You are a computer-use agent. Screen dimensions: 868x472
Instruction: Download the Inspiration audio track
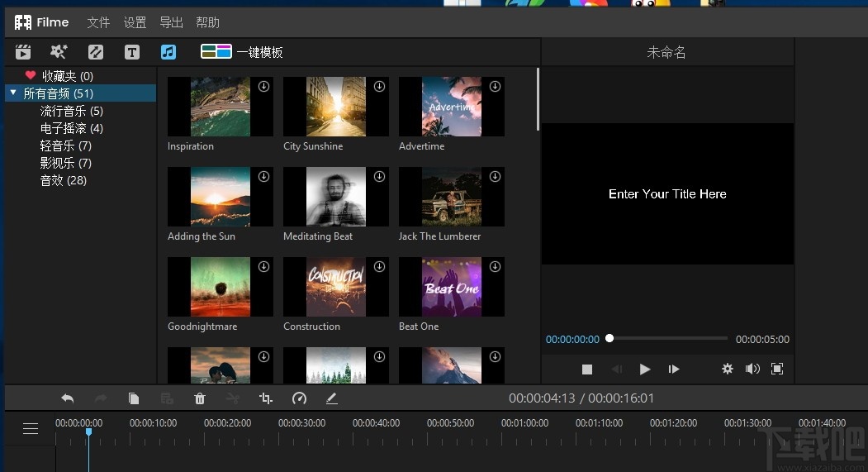click(x=263, y=87)
